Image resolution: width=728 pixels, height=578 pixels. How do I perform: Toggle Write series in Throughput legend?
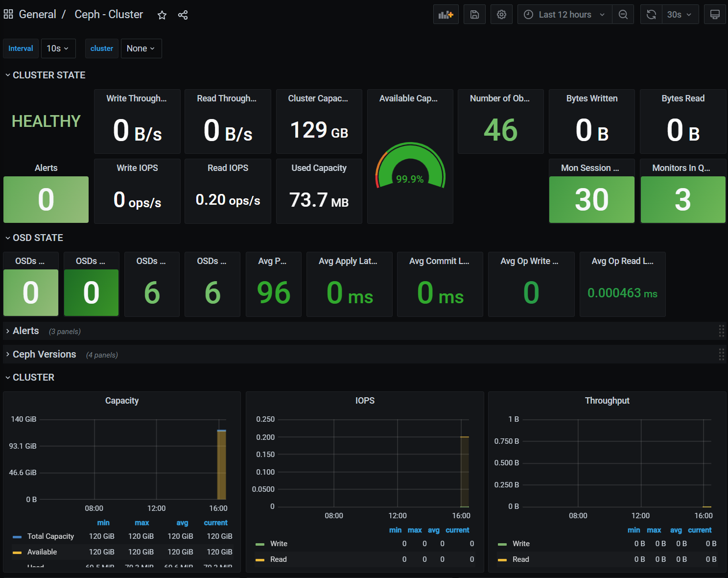521,544
